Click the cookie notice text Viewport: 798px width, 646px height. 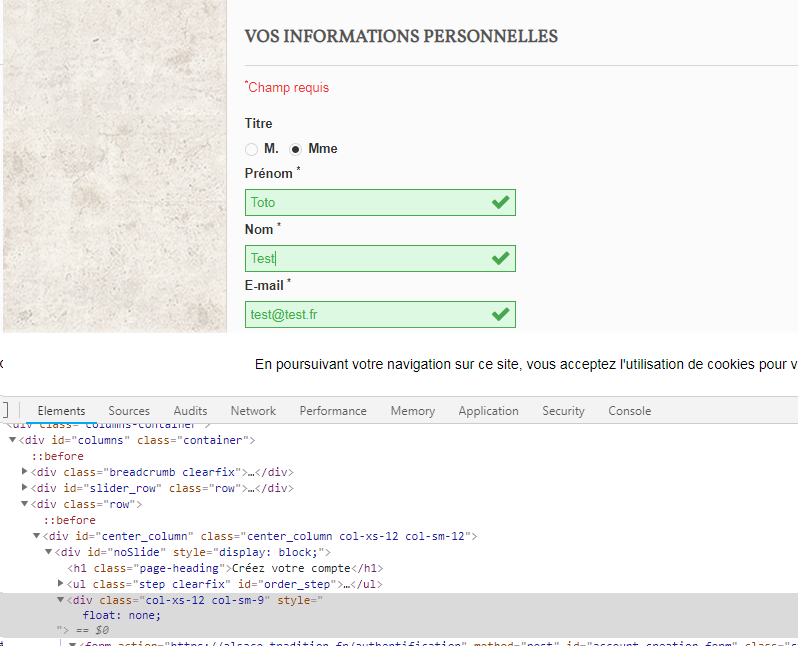coord(526,364)
